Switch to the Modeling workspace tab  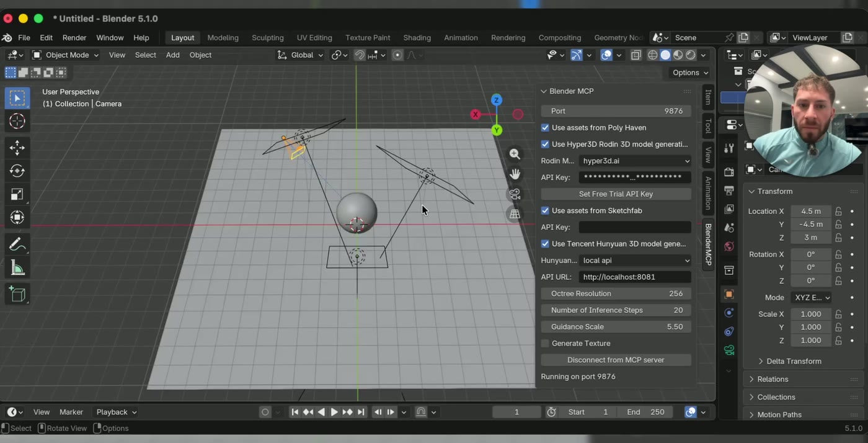pos(223,38)
